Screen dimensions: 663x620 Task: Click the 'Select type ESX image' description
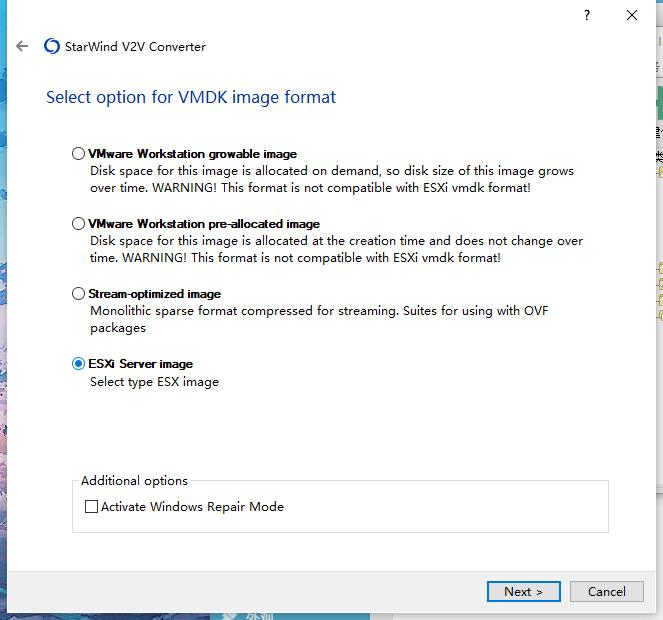click(154, 382)
